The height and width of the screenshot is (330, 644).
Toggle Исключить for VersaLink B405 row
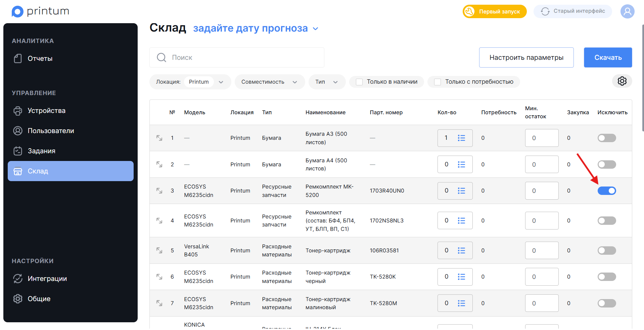pyautogui.click(x=607, y=250)
